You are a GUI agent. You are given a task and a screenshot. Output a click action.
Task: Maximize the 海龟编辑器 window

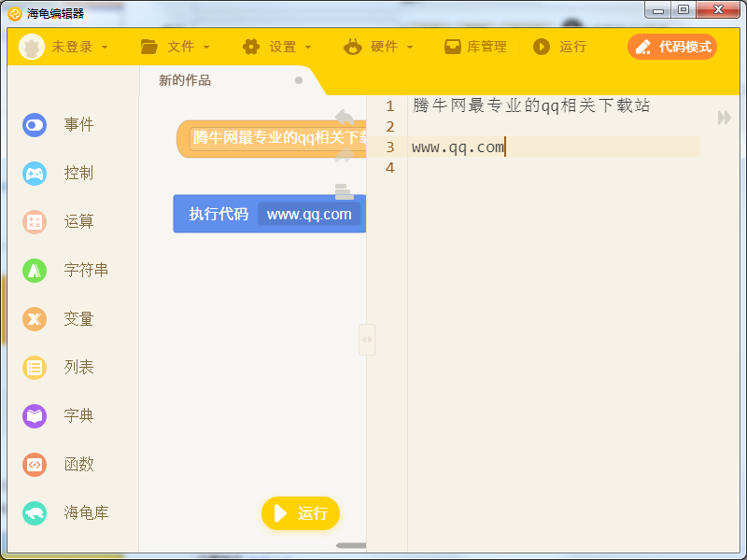coord(684,9)
